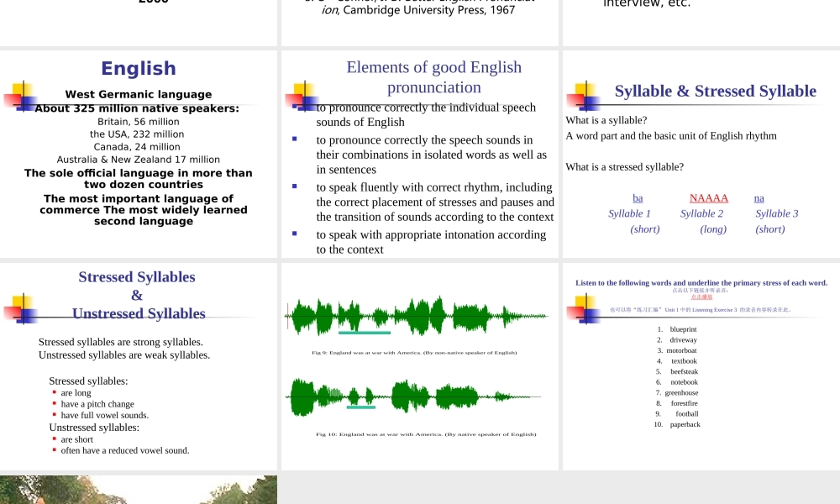Click 'Canada, 24 million' text

[137, 147]
